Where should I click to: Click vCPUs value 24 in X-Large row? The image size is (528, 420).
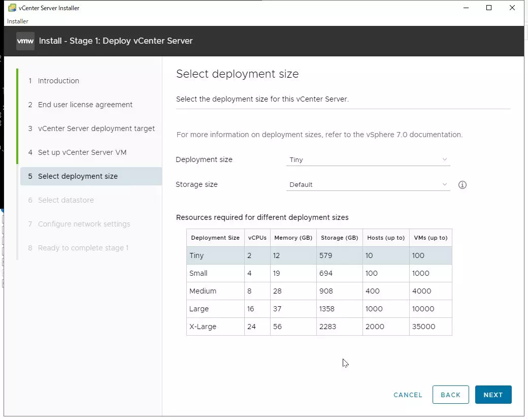(x=251, y=327)
